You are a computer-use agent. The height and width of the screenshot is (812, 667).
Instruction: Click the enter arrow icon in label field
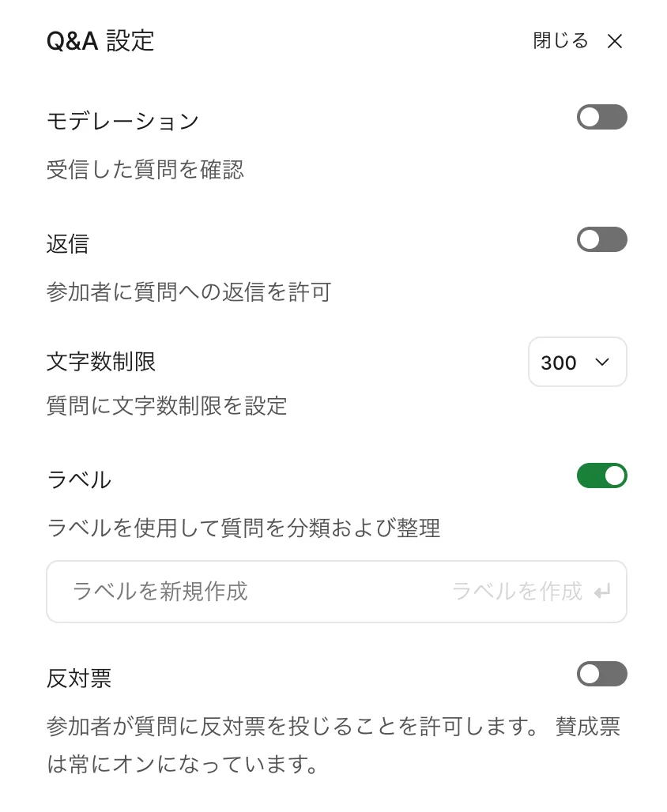[602, 592]
